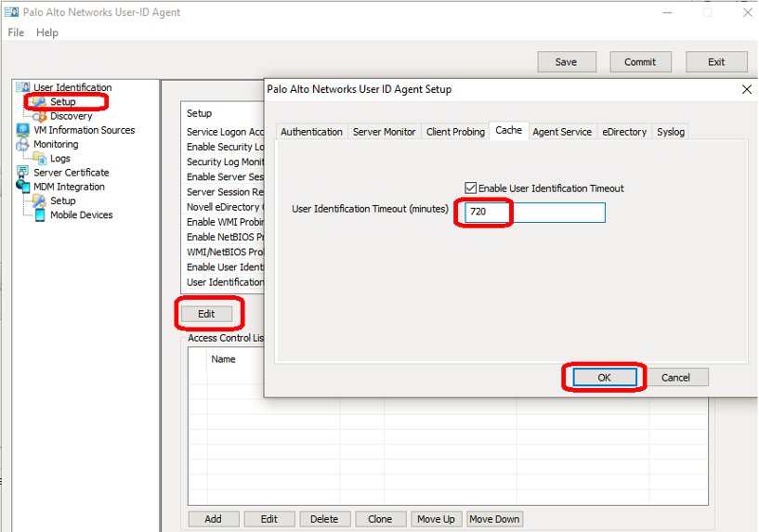Click the Novell eDirectory row

click(225, 207)
